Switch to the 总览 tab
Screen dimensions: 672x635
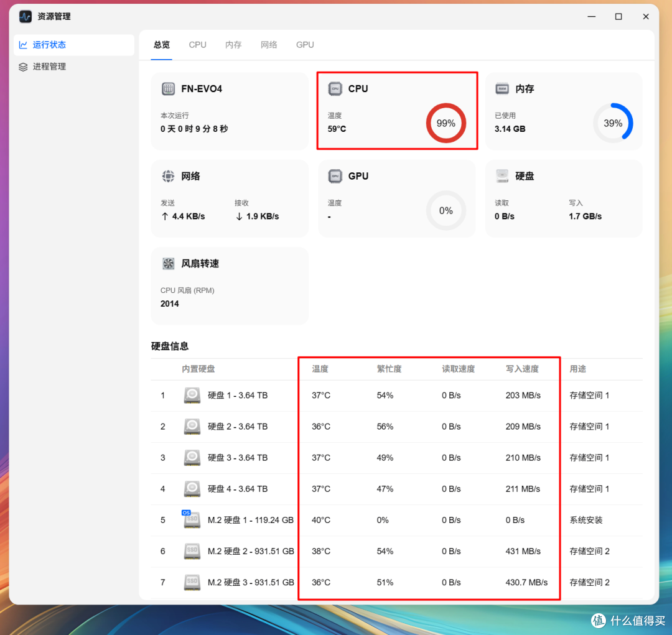point(162,45)
